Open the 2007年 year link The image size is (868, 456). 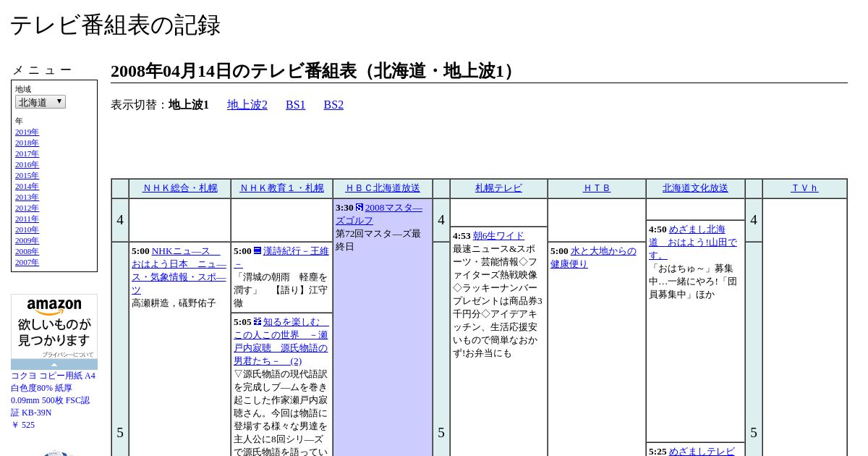tap(27, 263)
